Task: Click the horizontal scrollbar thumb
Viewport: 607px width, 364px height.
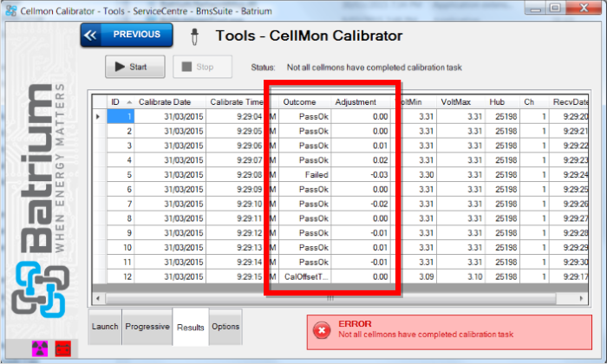Action: 330,298
